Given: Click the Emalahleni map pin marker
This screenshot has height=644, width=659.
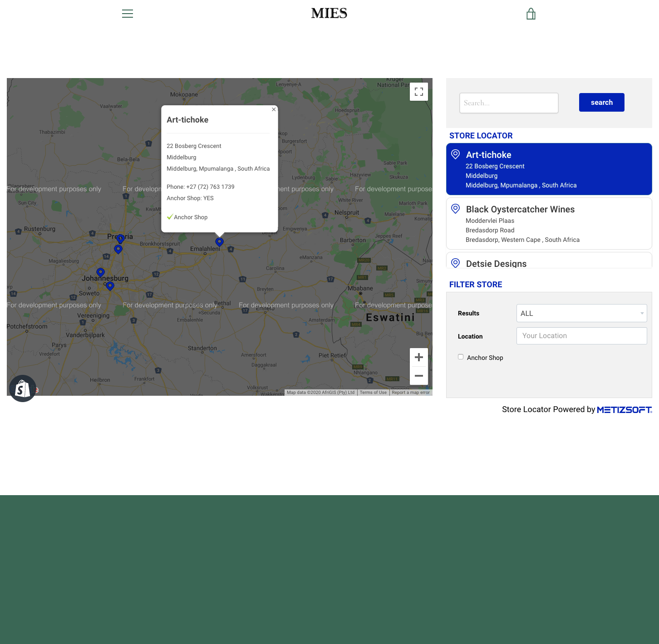Looking at the screenshot, I should [219, 242].
